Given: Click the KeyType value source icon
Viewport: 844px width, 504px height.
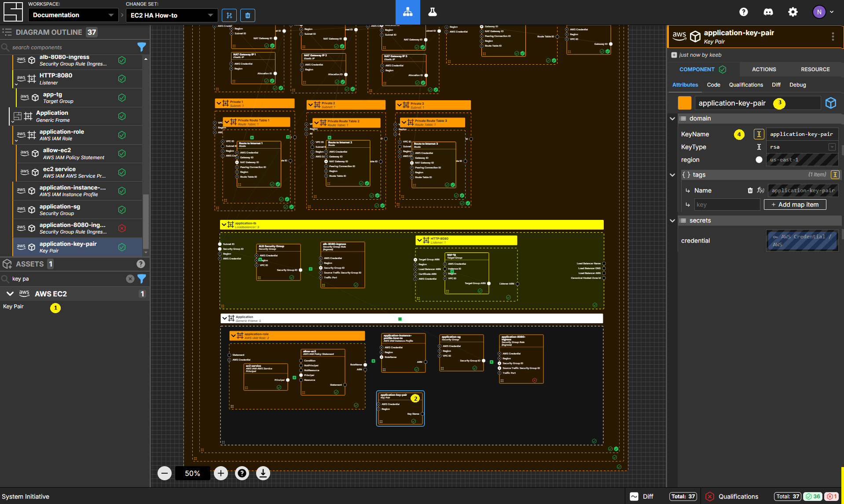Looking at the screenshot, I should click(759, 147).
